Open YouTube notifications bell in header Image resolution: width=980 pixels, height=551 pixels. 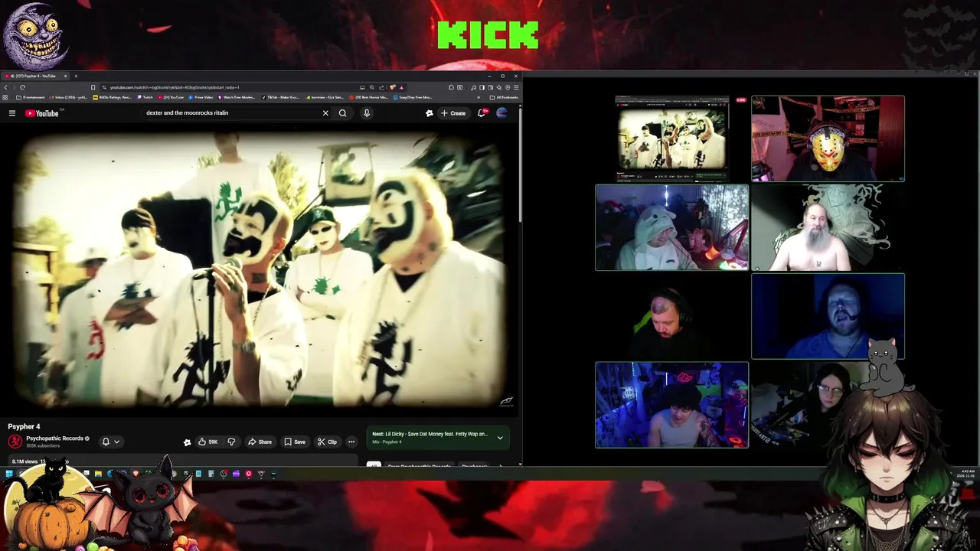[482, 113]
